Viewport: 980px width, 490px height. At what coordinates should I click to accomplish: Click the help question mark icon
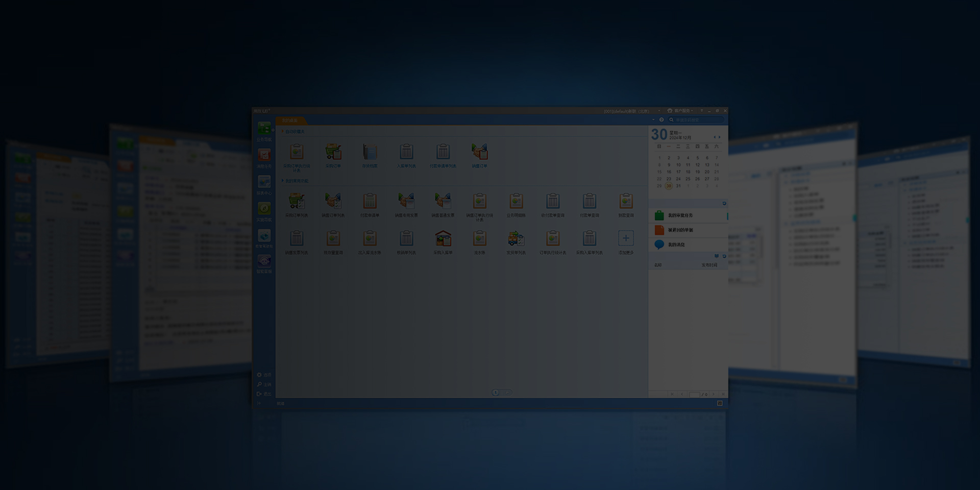pyautogui.click(x=661, y=120)
